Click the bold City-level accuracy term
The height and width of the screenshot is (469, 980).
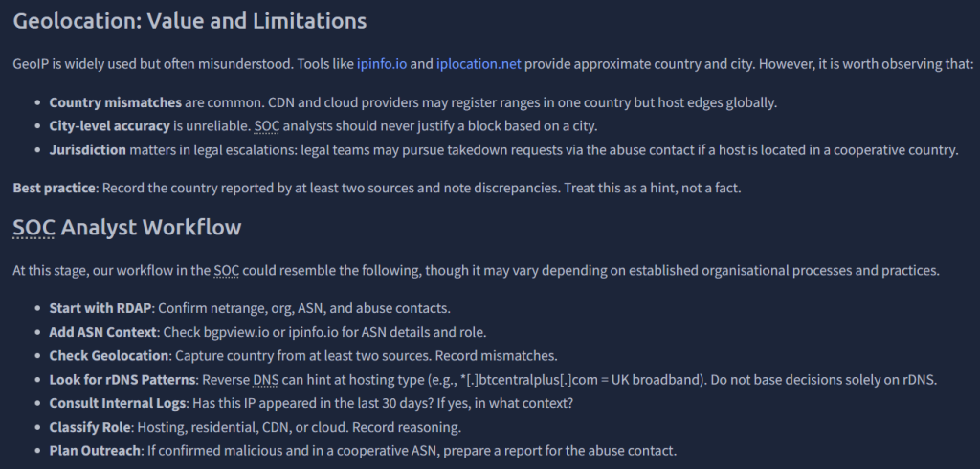coord(109,126)
